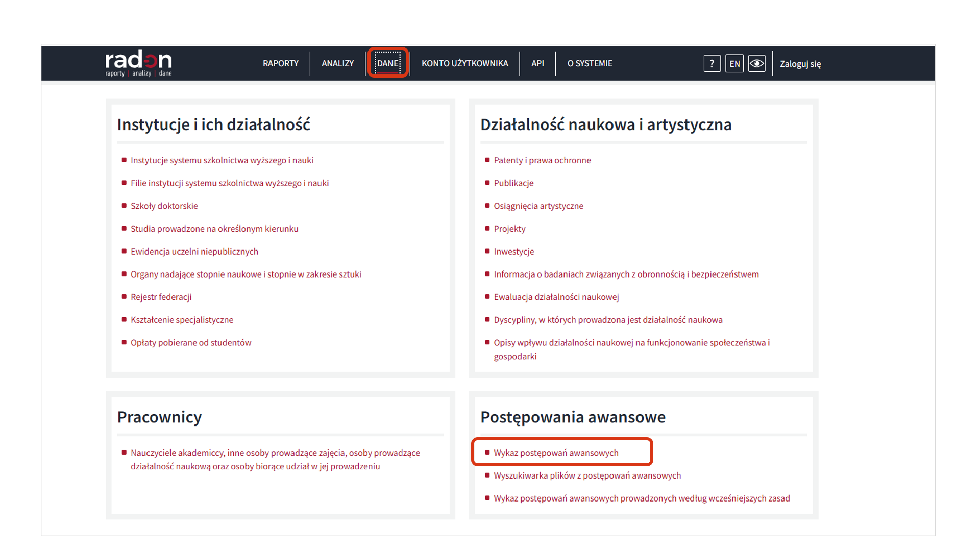
Task: Go to the API section
Action: [x=537, y=63]
